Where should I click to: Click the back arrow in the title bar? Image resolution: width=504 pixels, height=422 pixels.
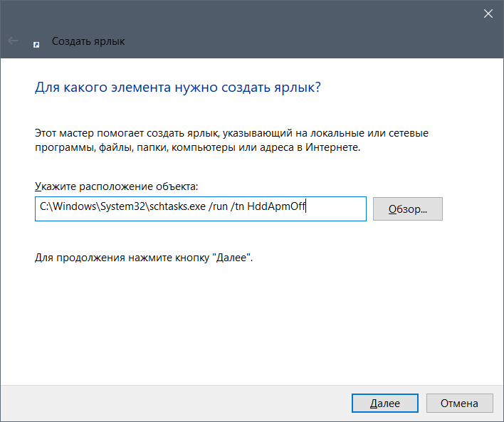[x=13, y=41]
